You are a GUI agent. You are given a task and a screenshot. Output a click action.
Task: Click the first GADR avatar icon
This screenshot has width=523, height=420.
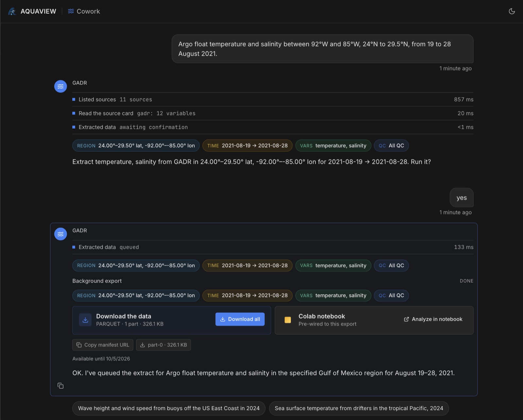[60, 86]
